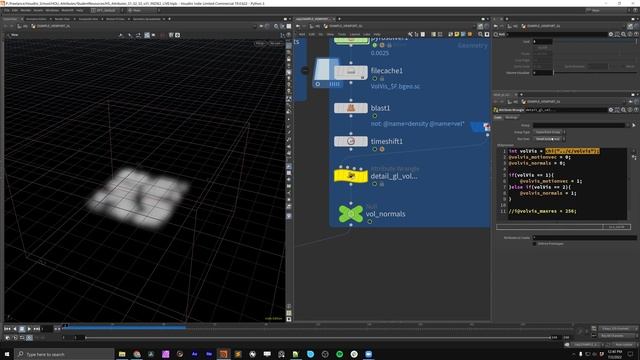Click the yellow sticky note icon in network toolbar
The height and width of the screenshot is (360, 640).
[x=457, y=35]
